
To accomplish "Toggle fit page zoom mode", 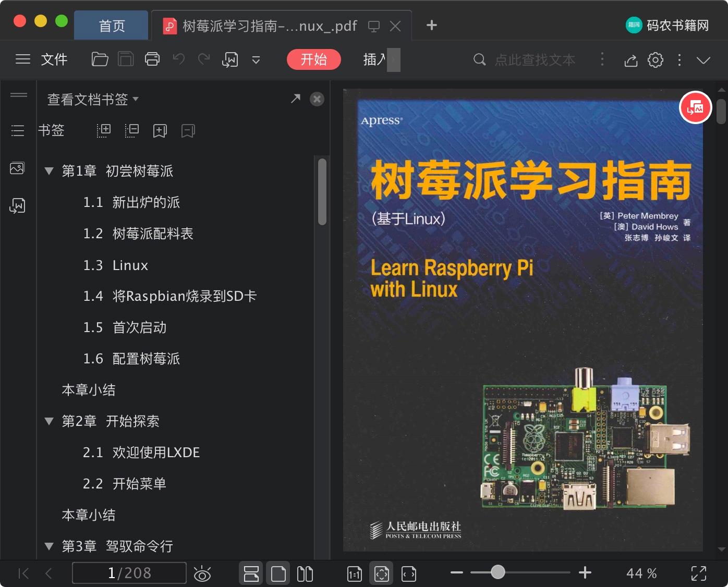I will click(382, 574).
